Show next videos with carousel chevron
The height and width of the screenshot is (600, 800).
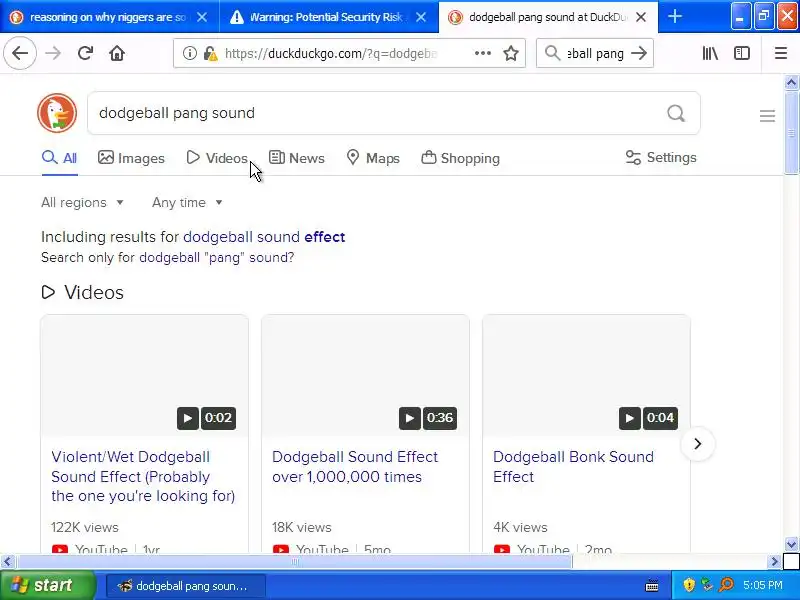(x=697, y=444)
